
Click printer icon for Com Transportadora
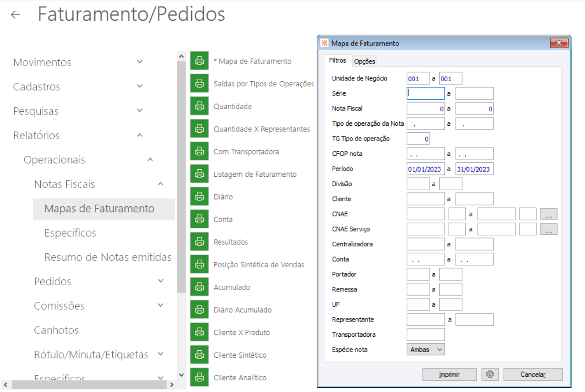click(199, 152)
